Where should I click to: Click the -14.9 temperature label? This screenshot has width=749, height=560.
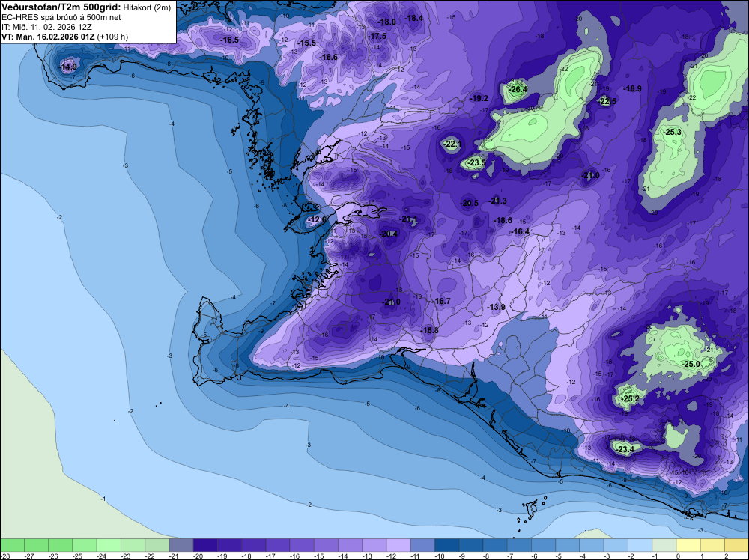(68, 67)
